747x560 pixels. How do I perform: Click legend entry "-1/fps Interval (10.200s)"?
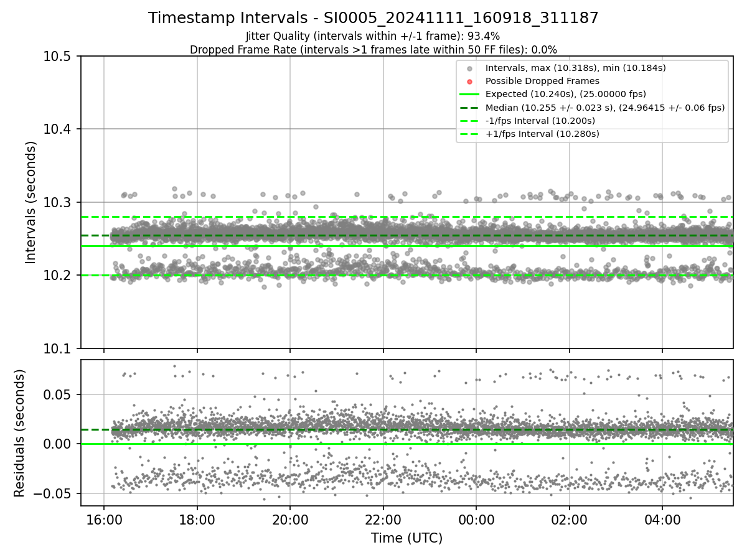(x=540, y=120)
